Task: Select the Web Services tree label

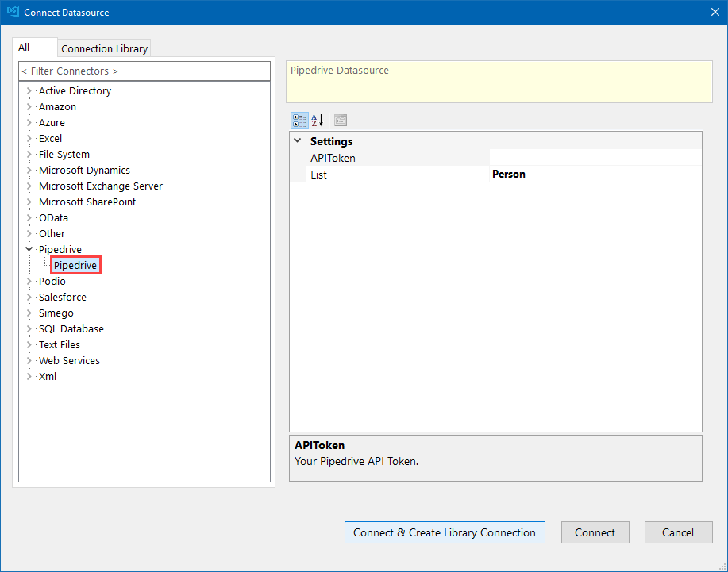Action: coord(70,360)
